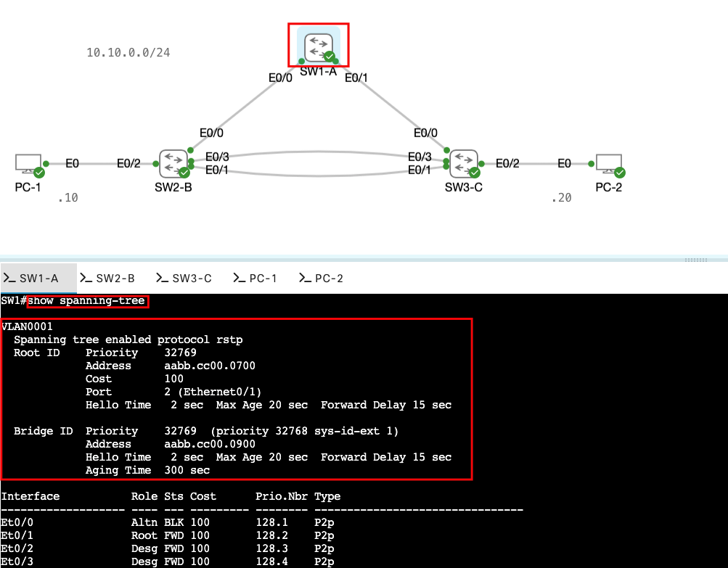The height and width of the screenshot is (568, 728).
Task: Click green status check on SW1-A
Action: point(330,57)
